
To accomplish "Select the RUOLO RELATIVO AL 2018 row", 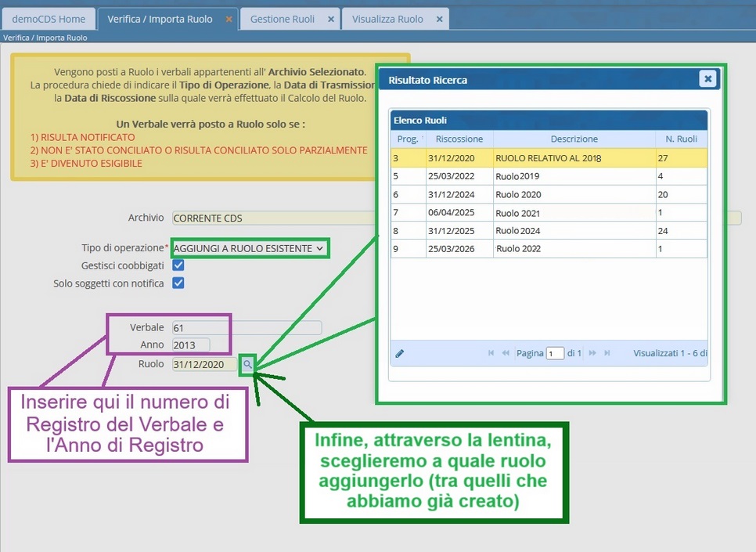I will click(x=548, y=158).
